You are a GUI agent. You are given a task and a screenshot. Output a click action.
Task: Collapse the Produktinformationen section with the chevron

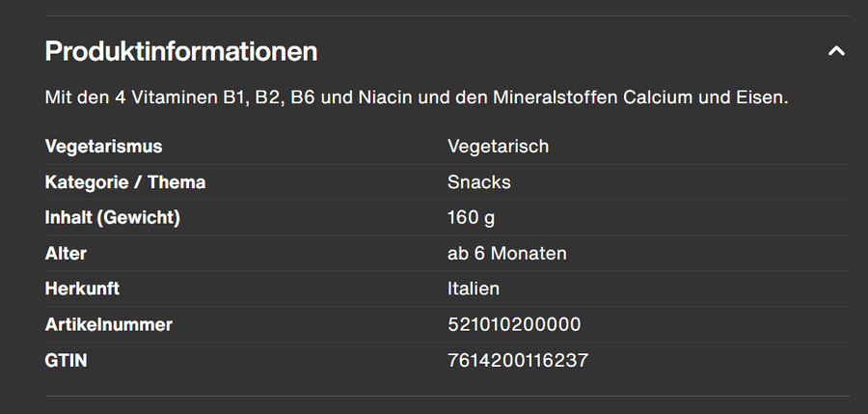point(836,51)
